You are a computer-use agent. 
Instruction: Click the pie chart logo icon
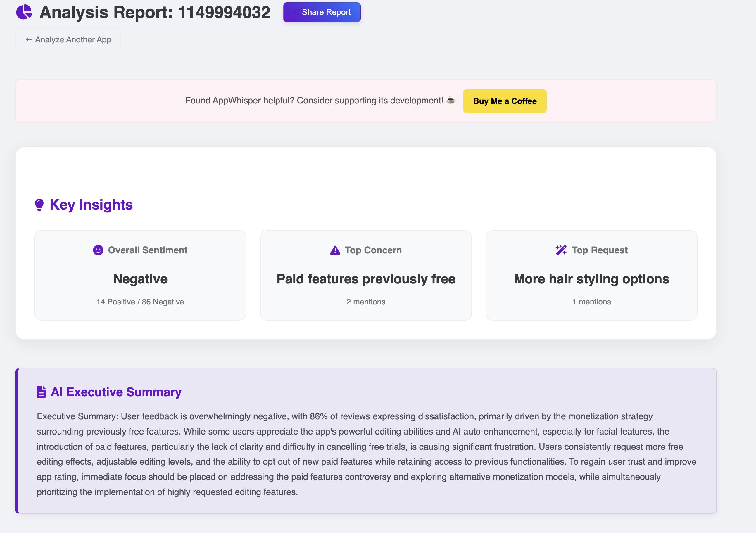click(24, 12)
